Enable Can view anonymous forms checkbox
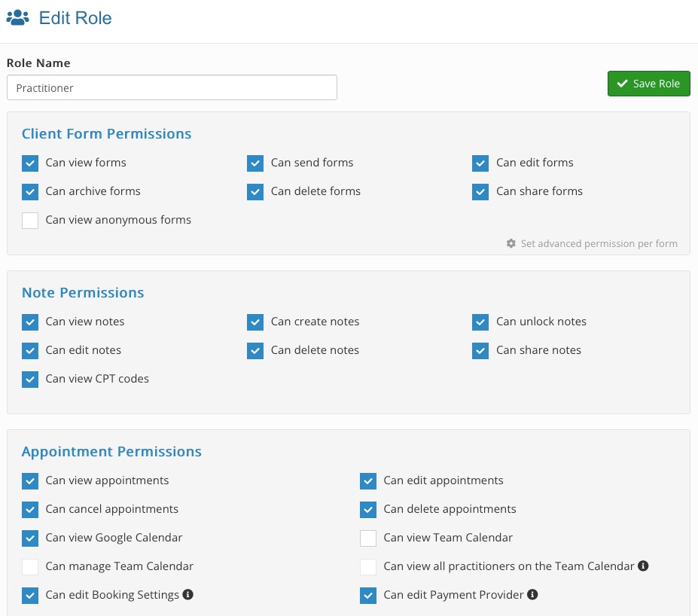The height and width of the screenshot is (616, 698). coord(30,221)
